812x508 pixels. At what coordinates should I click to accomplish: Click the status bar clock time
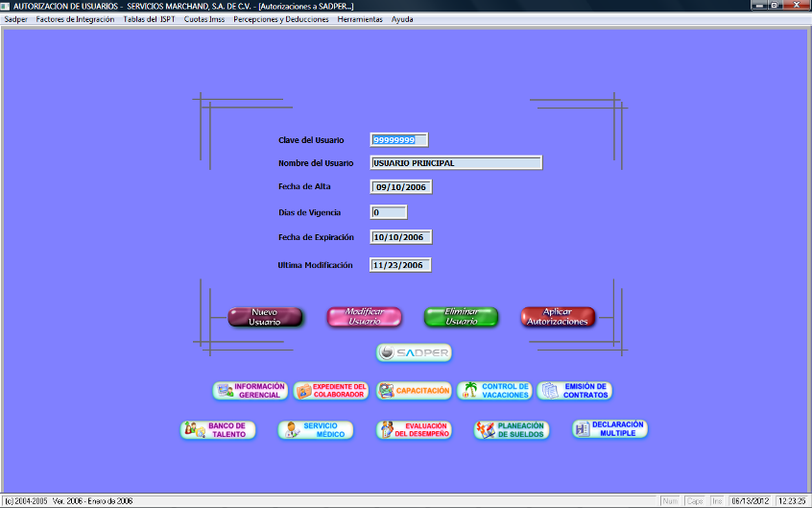793,501
